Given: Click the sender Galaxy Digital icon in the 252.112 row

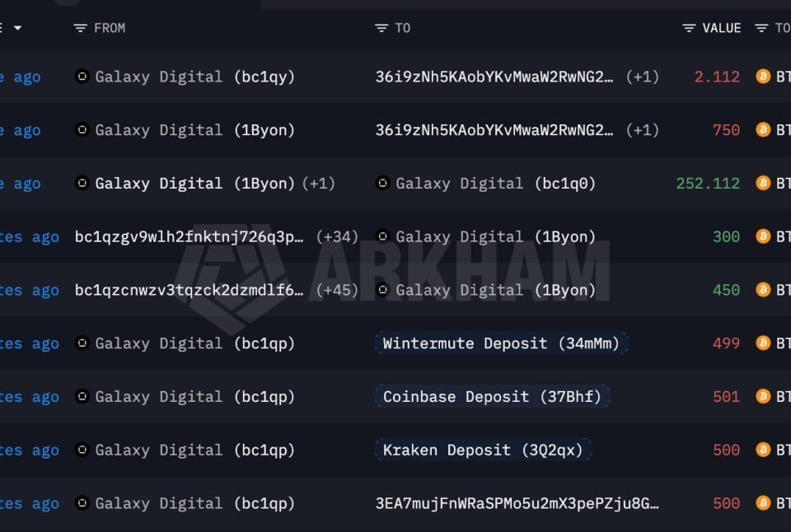Looking at the screenshot, I should tap(82, 183).
